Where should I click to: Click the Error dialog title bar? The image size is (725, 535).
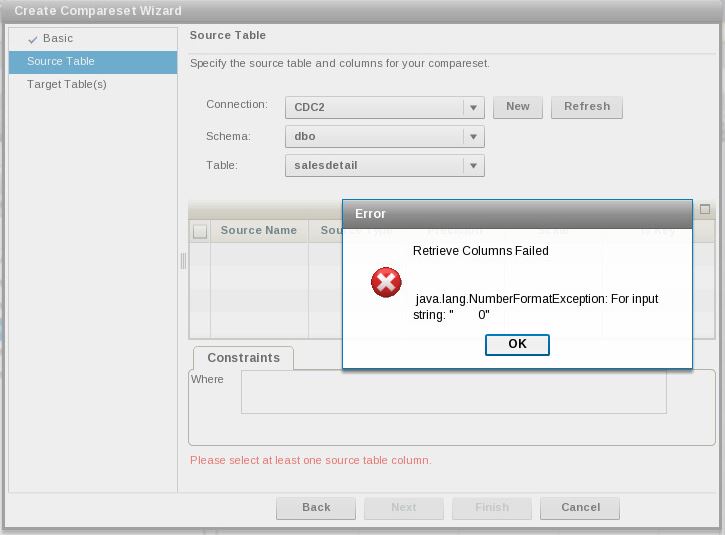coord(517,214)
